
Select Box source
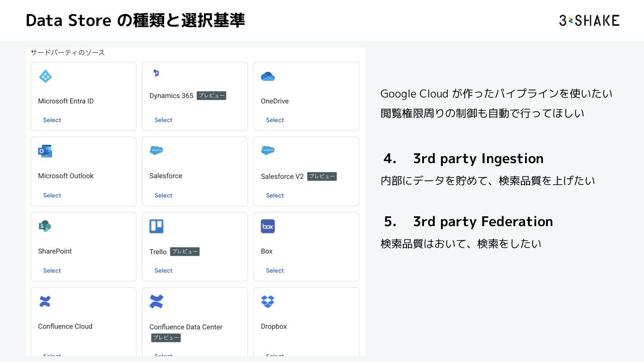pos(275,270)
